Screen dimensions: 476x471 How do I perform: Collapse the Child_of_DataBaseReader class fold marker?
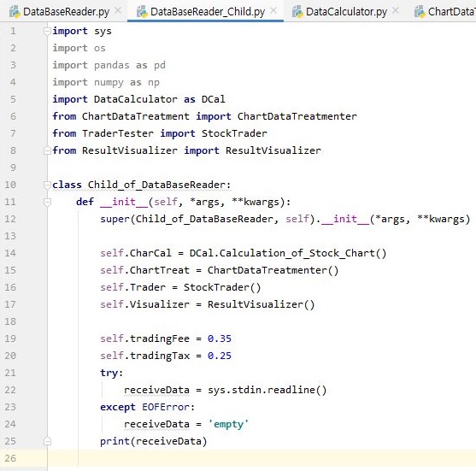click(x=47, y=185)
